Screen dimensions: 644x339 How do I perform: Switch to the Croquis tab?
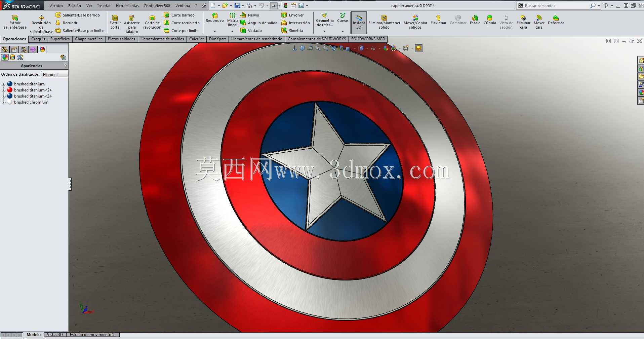tap(38, 39)
